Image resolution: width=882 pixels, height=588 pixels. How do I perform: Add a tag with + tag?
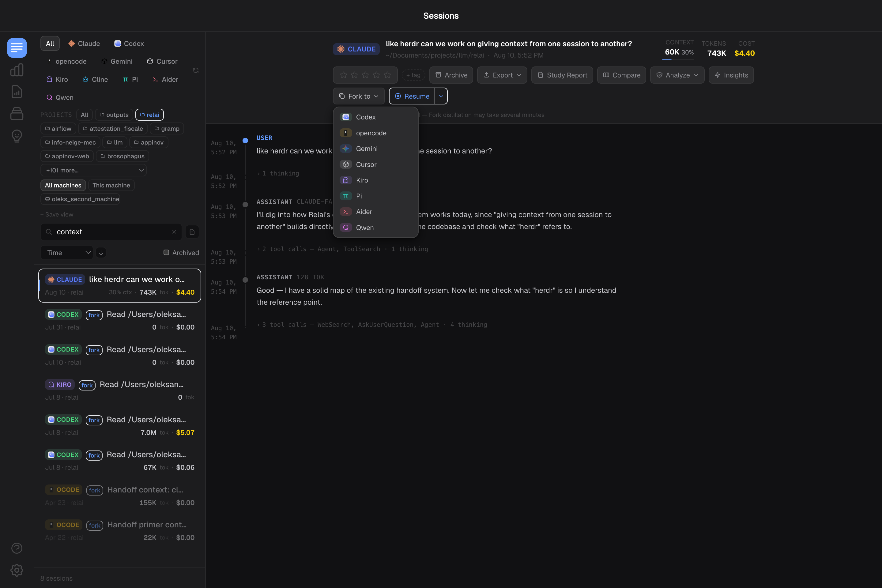(x=413, y=75)
